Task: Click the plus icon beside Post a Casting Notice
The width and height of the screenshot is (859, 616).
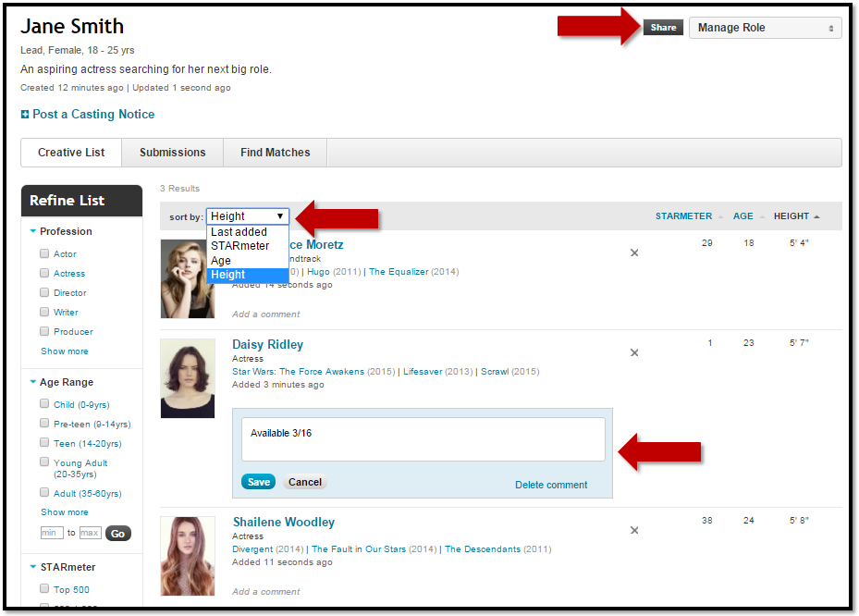Action: pyautogui.click(x=25, y=115)
